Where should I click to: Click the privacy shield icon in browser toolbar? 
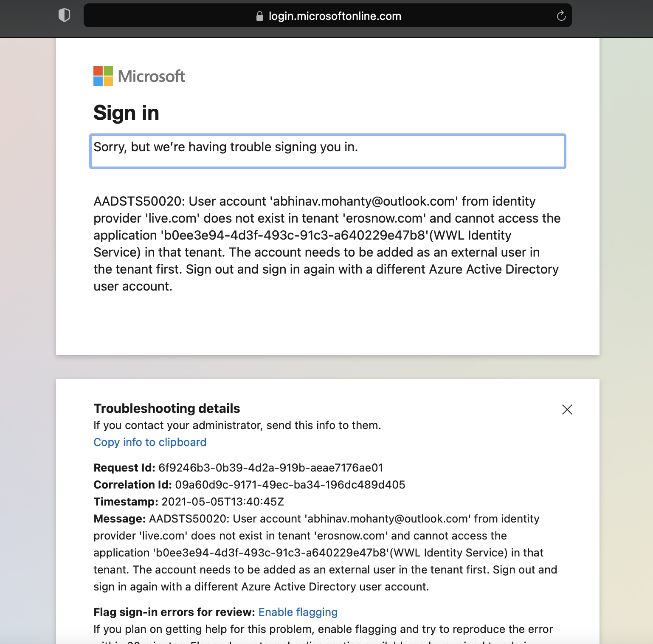[x=64, y=15]
